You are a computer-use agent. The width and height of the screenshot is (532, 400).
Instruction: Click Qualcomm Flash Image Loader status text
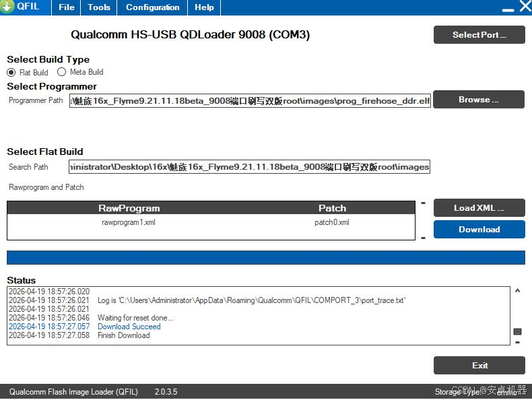pyautogui.click(x=73, y=391)
